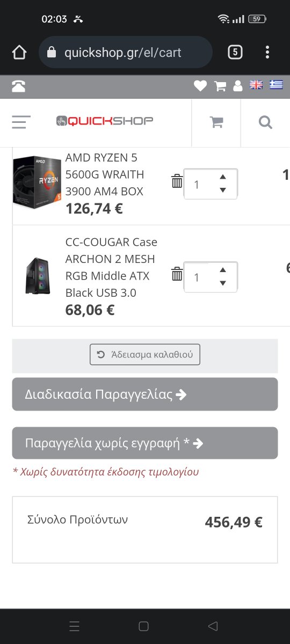Increase Ryzen 5 quantity up arrow

point(223,177)
